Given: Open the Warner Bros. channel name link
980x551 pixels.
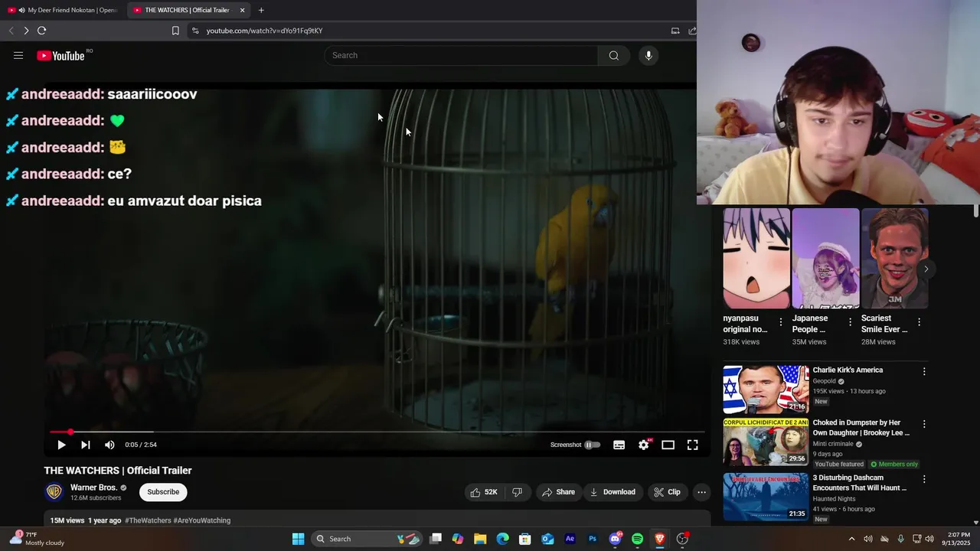Looking at the screenshot, I should [93, 487].
